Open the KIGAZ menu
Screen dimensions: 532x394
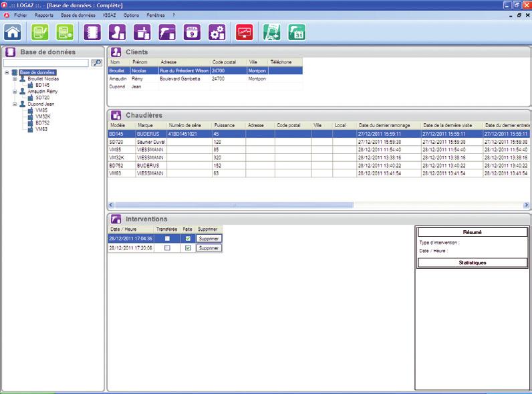coord(109,15)
